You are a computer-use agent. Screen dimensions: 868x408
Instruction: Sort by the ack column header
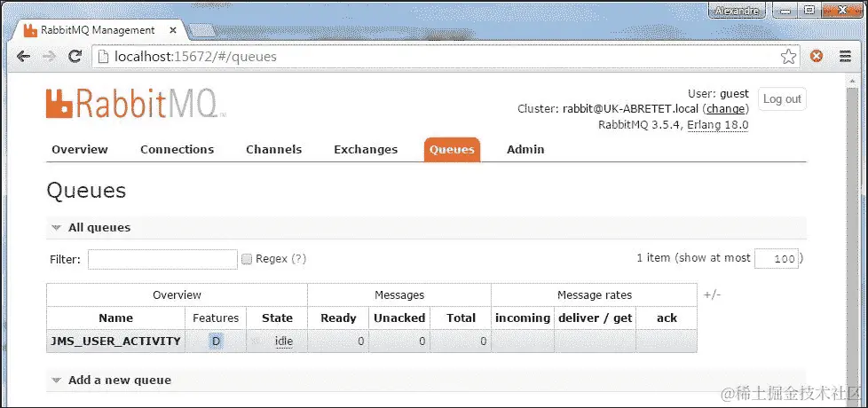[667, 318]
